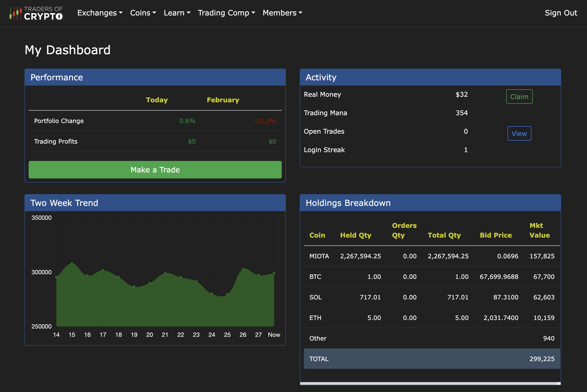Screen dimensions: 587x392
Task: Click the horizontal scrollbar below Holdings Breakdown
Action: [430, 383]
